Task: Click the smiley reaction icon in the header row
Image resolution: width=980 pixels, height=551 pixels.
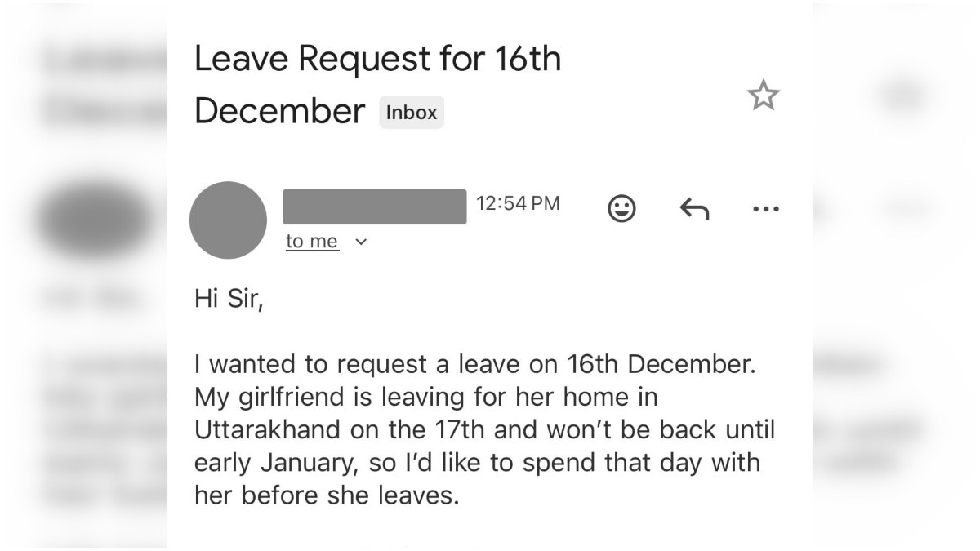Action: point(621,208)
